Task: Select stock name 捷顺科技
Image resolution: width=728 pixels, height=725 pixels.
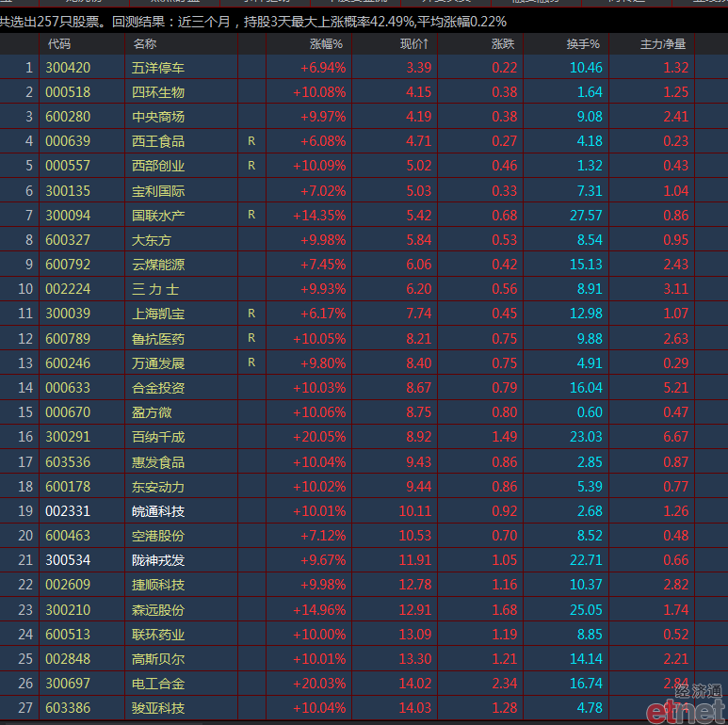Action: [x=158, y=585]
